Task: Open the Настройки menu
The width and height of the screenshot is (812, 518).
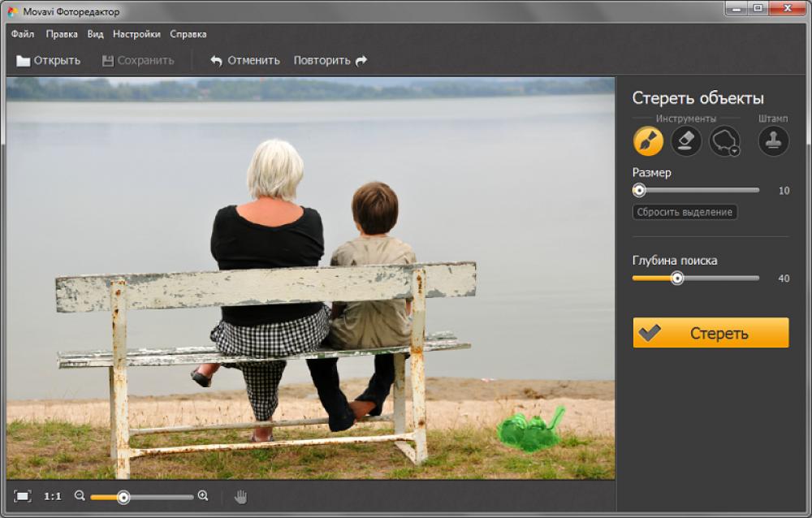Action: (x=136, y=34)
